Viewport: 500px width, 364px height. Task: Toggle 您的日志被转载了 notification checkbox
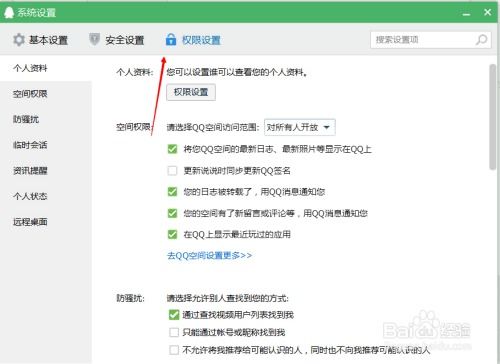pos(172,192)
